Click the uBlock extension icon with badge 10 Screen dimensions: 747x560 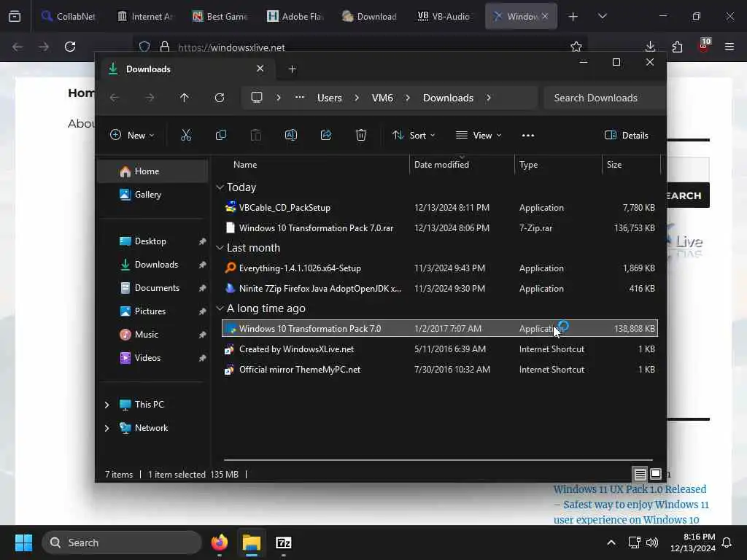[x=704, y=46]
